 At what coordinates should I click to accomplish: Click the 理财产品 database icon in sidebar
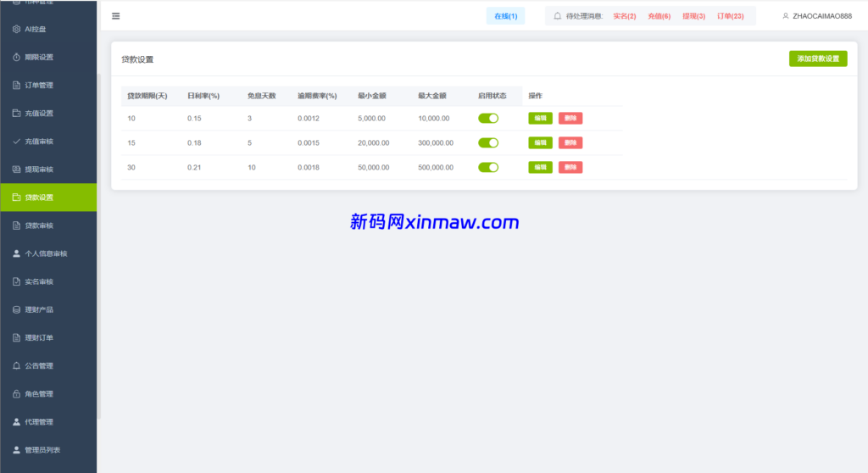coord(16,309)
